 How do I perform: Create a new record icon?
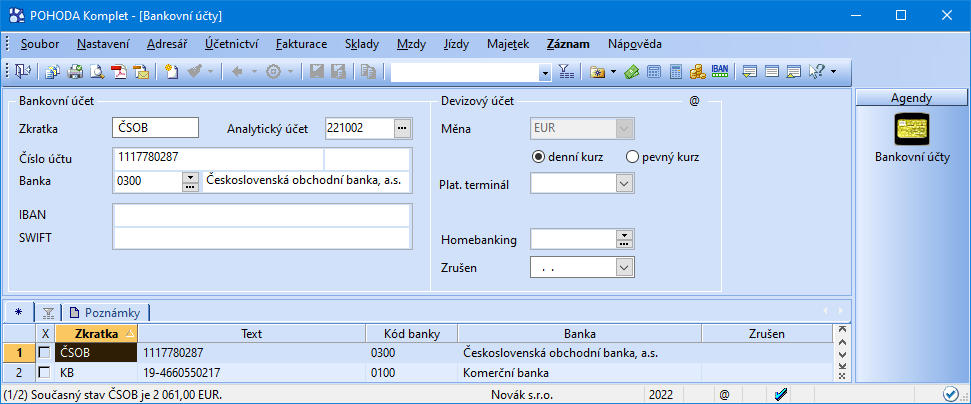pyautogui.click(x=172, y=71)
